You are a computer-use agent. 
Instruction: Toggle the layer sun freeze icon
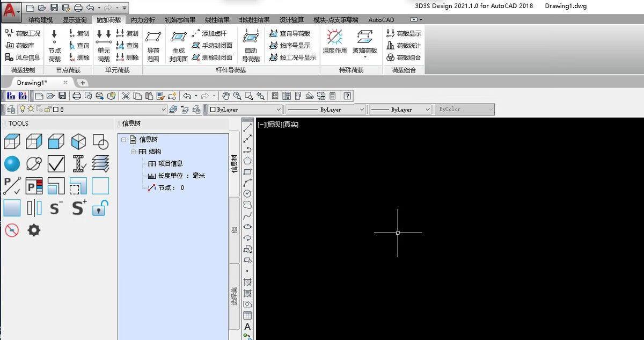tap(31, 109)
